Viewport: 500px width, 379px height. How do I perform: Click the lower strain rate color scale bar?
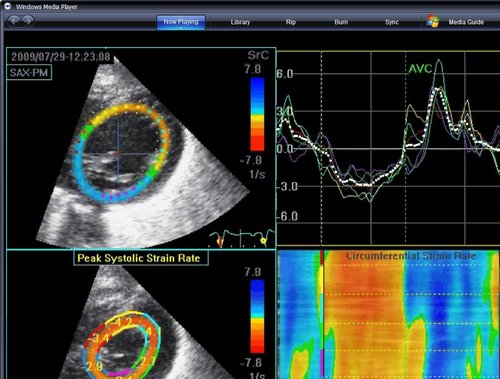click(257, 317)
